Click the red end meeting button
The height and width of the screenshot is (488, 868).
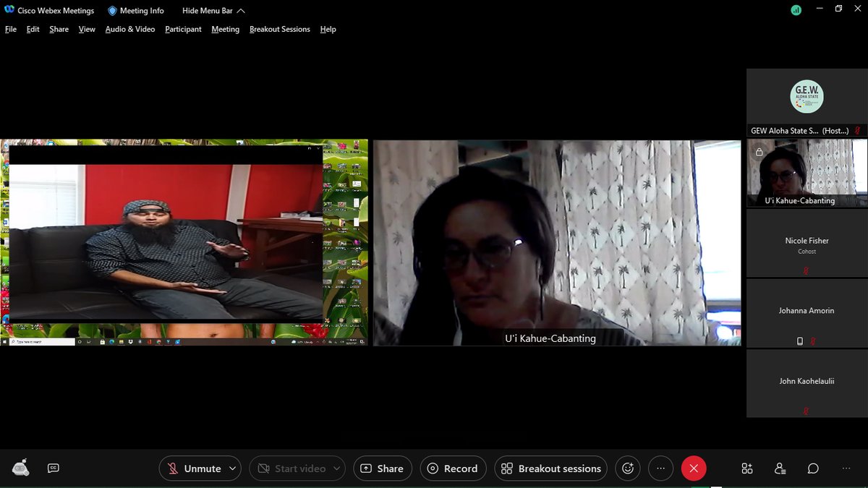point(693,468)
